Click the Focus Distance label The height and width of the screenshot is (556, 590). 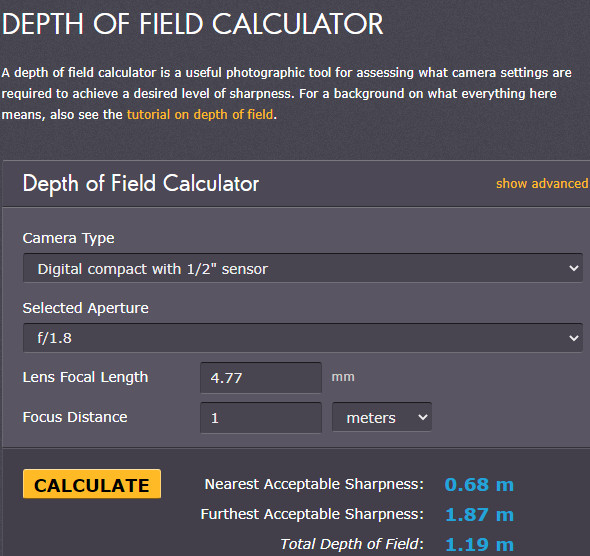pos(75,417)
